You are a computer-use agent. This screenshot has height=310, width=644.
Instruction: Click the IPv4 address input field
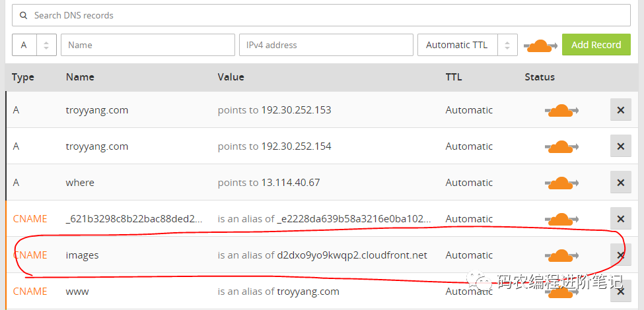pyautogui.click(x=326, y=45)
